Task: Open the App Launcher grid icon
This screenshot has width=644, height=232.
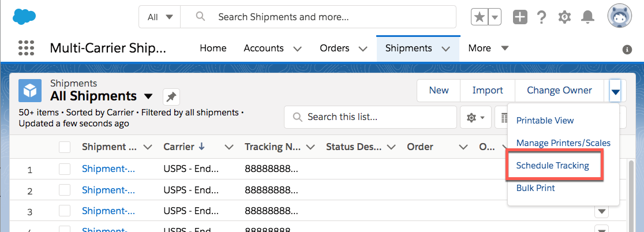Action: (27, 48)
